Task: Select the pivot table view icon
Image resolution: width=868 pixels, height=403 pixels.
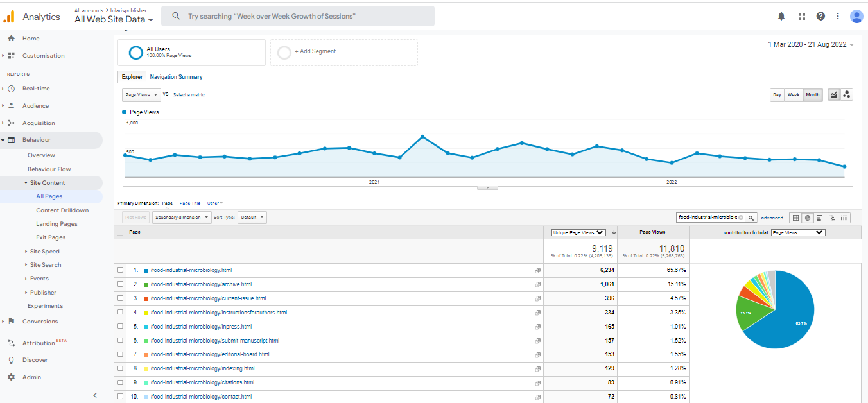Action: (x=844, y=218)
